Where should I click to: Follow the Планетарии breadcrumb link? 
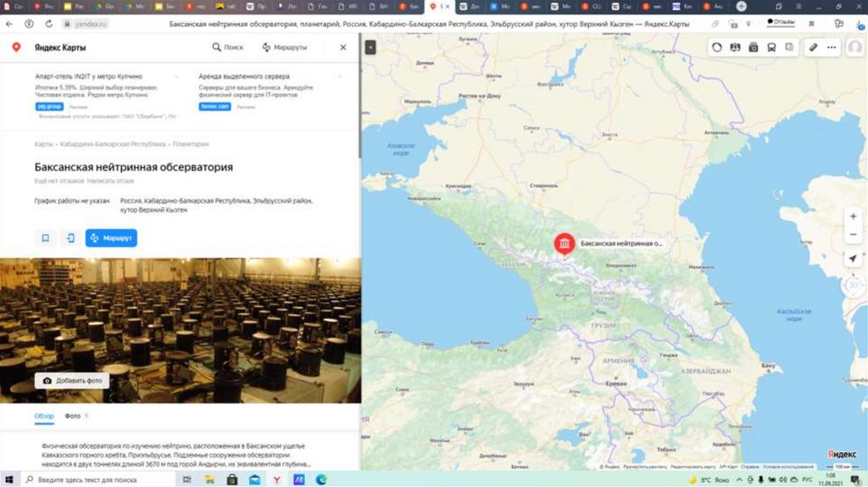[x=191, y=144]
